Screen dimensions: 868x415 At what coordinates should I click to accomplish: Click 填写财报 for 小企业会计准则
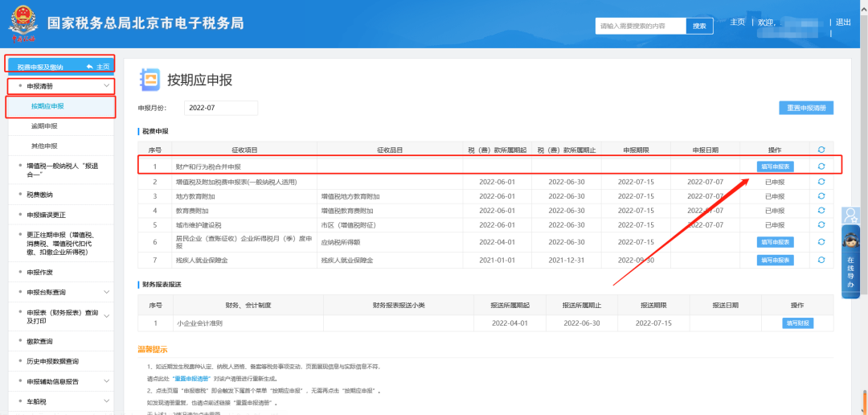797,323
